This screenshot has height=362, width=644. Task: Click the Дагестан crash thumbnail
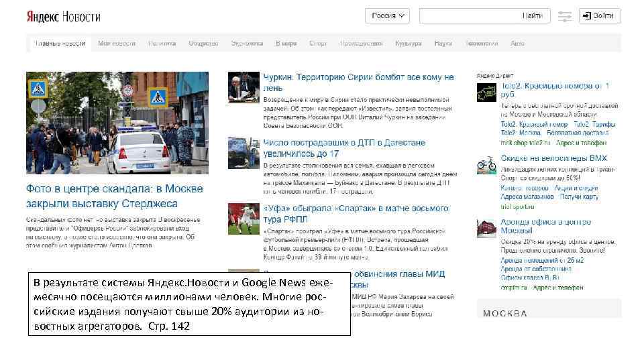click(244, 153)
